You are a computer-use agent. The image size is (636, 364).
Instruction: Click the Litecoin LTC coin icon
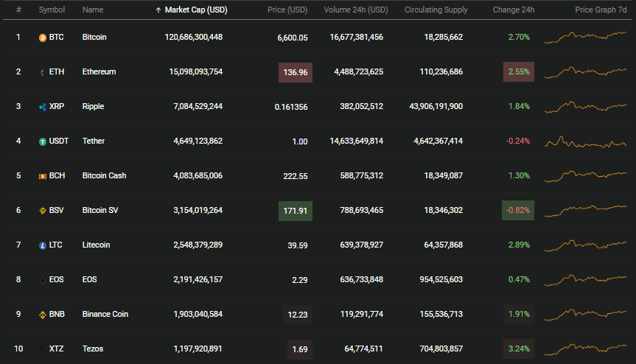43,245
